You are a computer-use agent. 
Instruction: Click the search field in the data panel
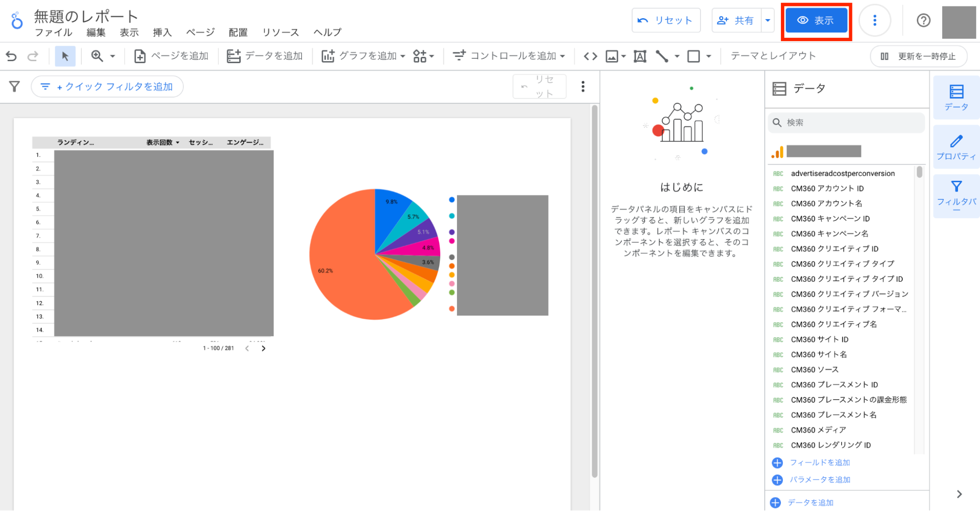tap(846, 122)
